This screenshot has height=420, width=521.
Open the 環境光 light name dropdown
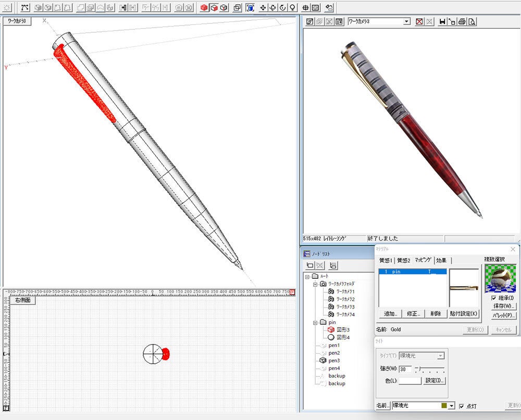451,406
